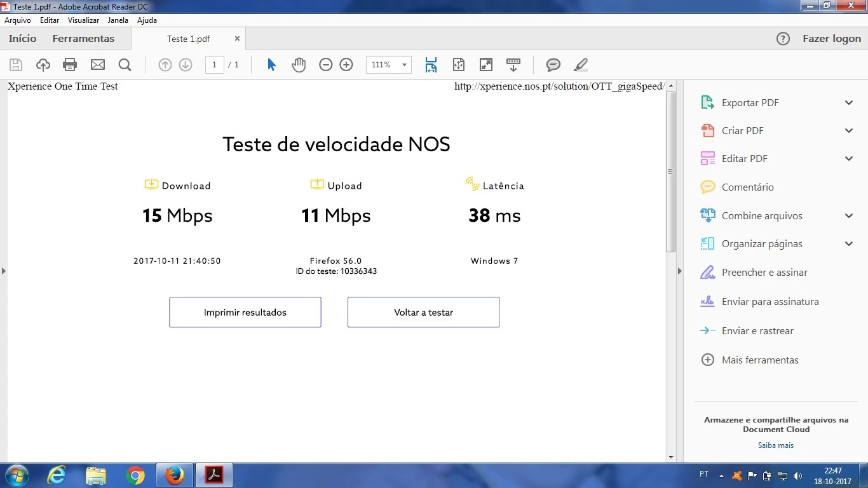The height and width of the screenshot is (488, 868).
Task: Expand the Exportar PDF chevron
Action: tap(849, 103)
